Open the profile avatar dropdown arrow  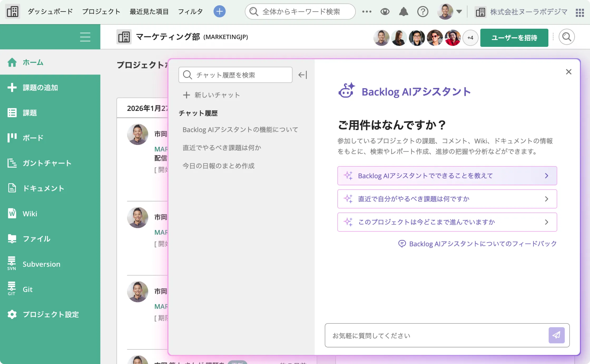(459, 12)
